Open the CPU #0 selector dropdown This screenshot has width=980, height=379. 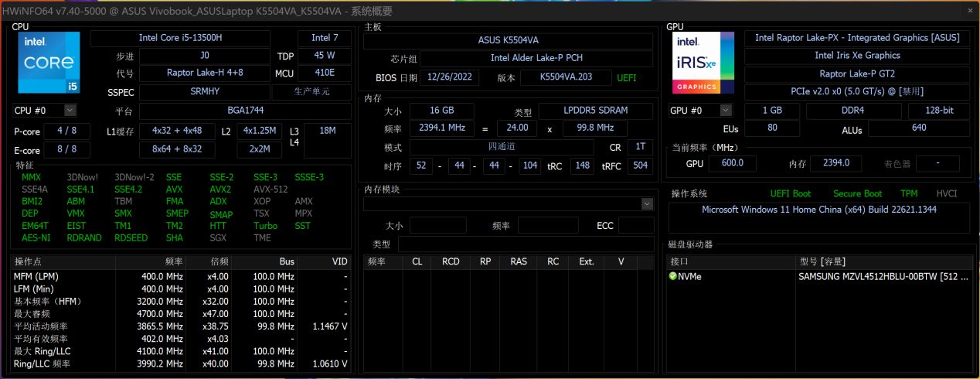(x=70, y=111)
